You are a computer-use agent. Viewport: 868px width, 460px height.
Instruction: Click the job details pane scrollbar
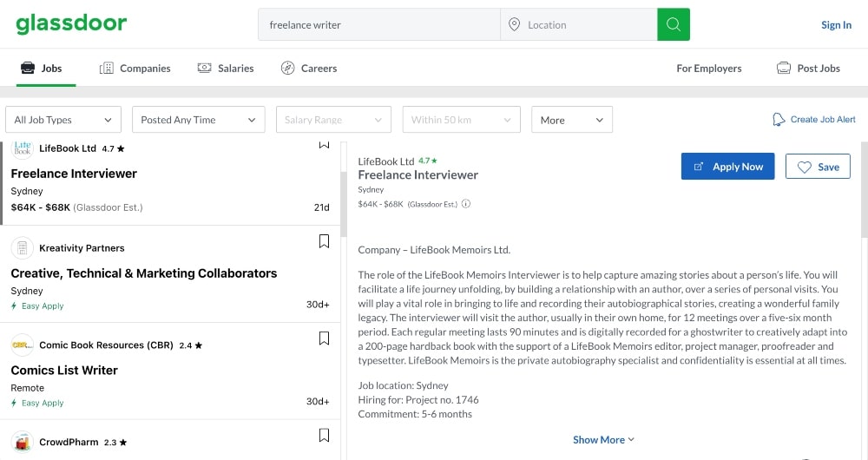(865, 188)
